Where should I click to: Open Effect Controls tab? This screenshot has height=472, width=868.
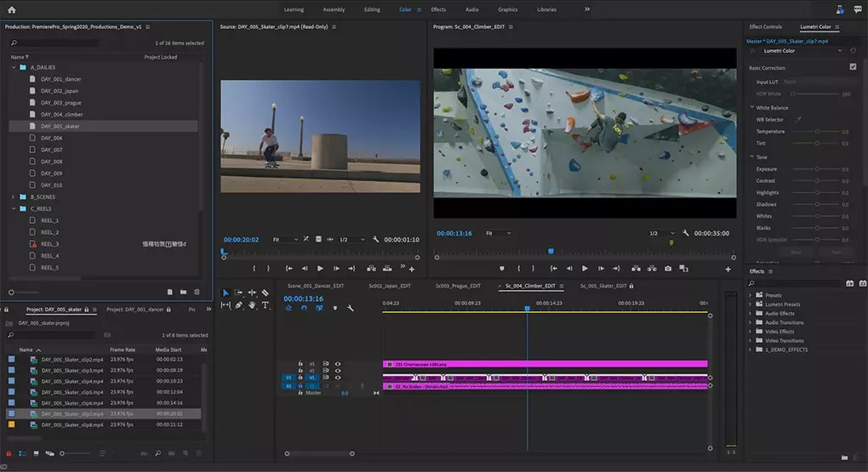click(x=766, y=26)
